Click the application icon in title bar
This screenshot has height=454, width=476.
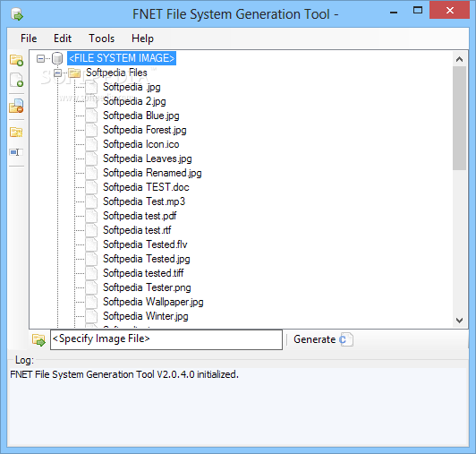coord(17,14)
